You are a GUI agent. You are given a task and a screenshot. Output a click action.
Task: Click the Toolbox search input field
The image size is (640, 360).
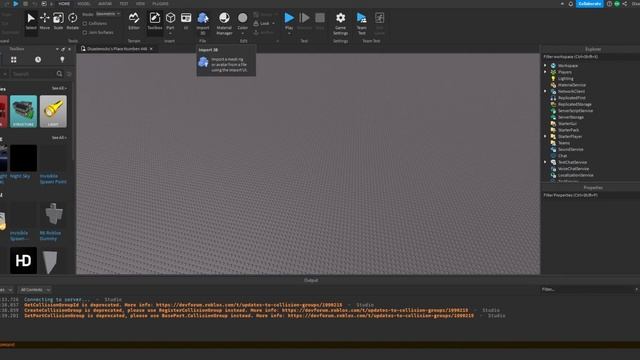point(33,74)
